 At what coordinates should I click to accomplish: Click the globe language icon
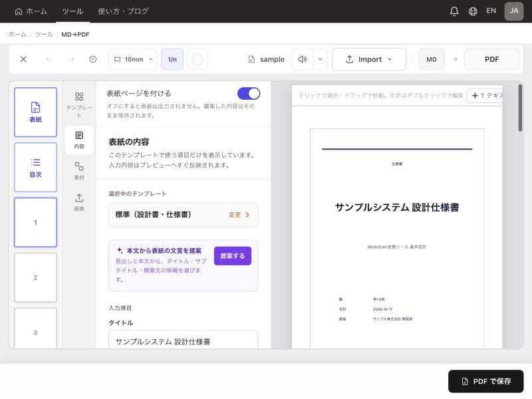pos(473,11)
